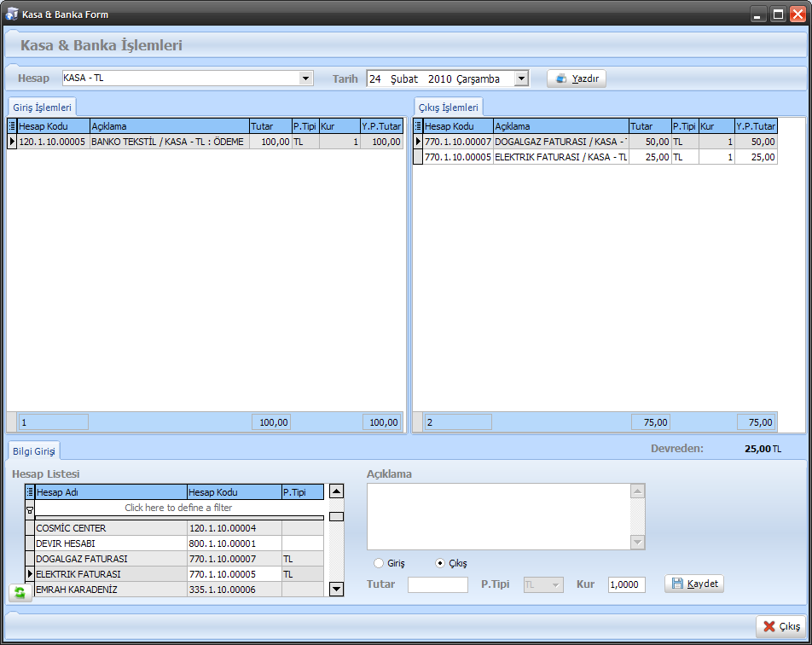This screenshot has width=812, height=645.
Task: Open the P.Tipi currency dropdown
Action: (556, 585)
